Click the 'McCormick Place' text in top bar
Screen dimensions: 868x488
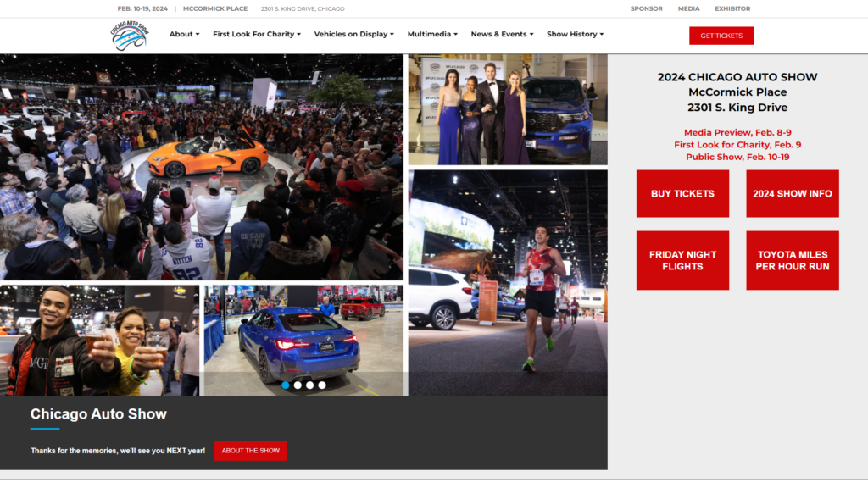(215, 8)
